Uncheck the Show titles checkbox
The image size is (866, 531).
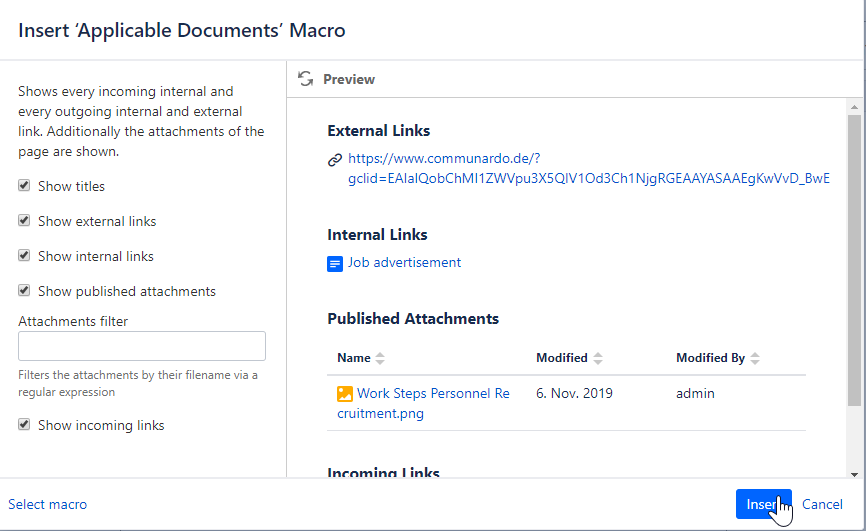click(24, 186)
